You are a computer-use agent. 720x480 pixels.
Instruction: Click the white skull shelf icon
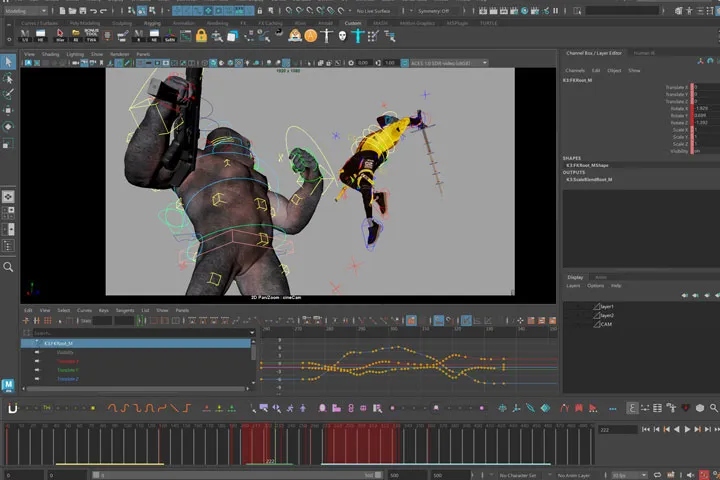pos(342,35)
